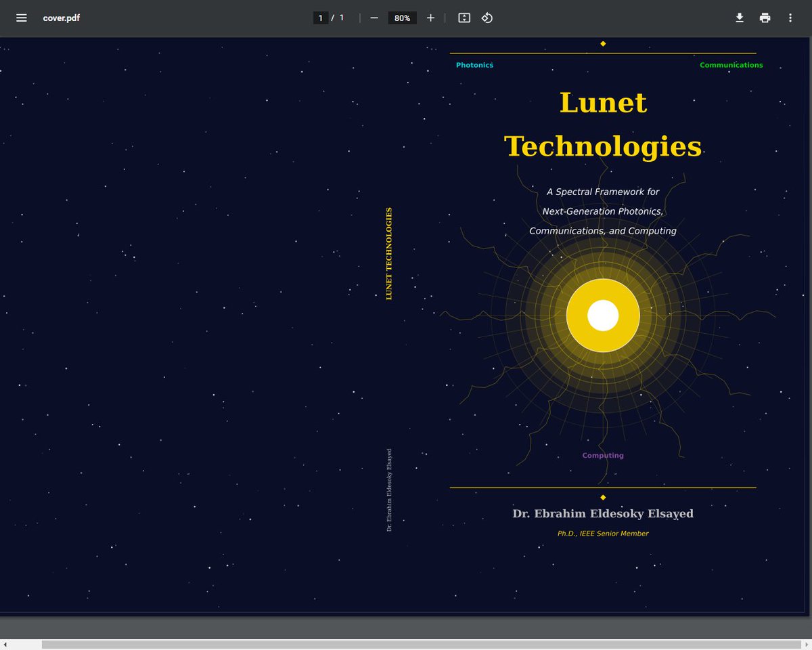Click the 'Technologies' title word
The height and width of the screenshot is (650, 812).
[x=603, y=146]
